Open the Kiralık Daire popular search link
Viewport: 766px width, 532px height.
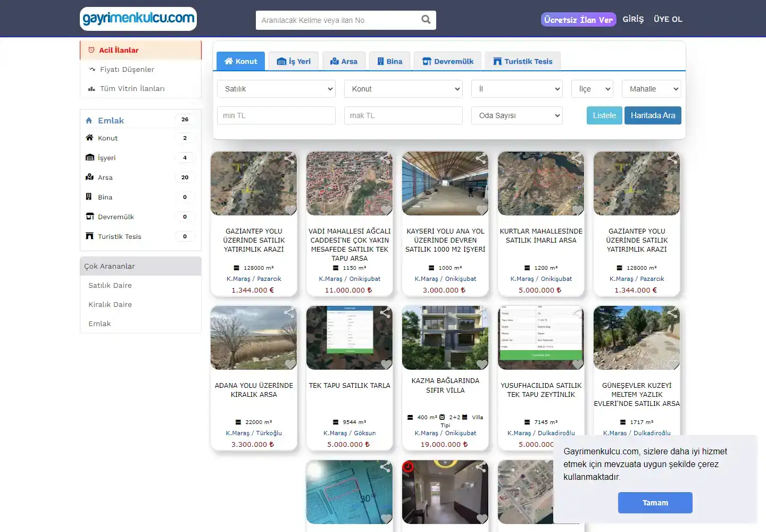pyautogui.click(x=110, y=304)
